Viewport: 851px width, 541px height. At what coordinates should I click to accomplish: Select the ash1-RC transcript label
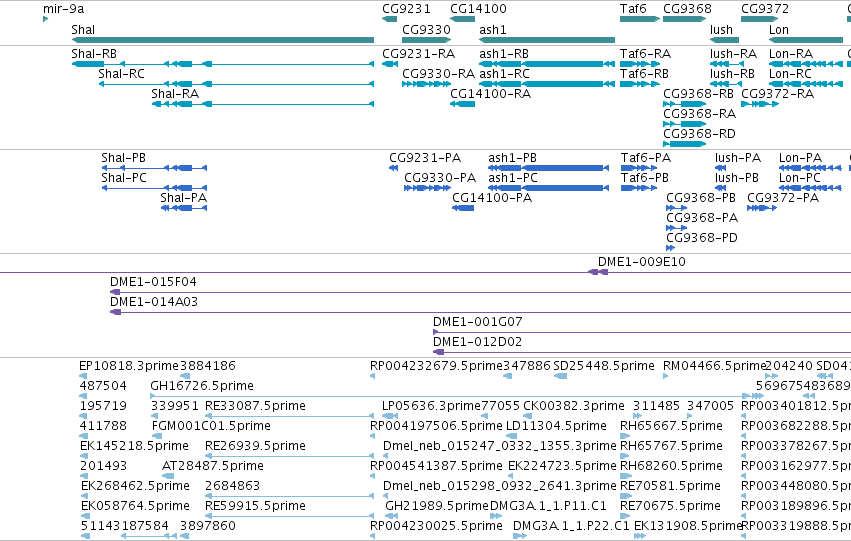tap(504, 74)
